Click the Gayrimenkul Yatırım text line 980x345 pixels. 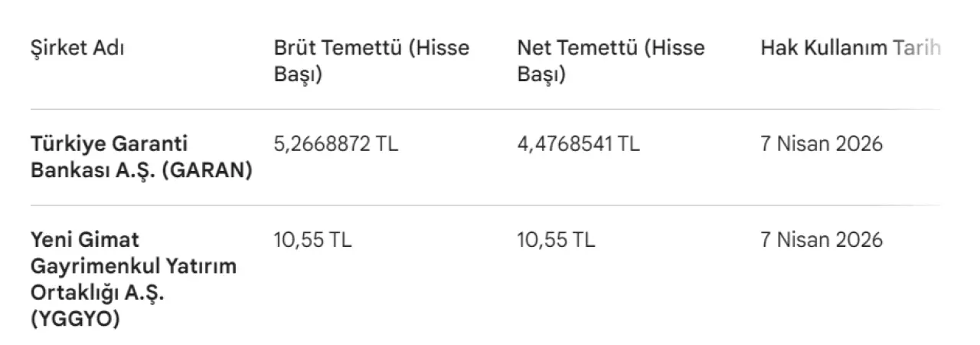pos(133,267)
